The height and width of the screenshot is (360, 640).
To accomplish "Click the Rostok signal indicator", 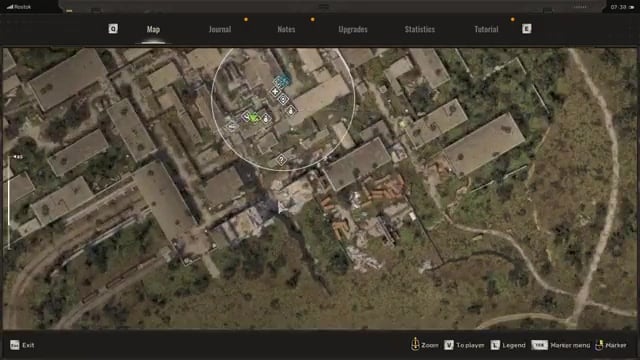I will coord(19,7).
